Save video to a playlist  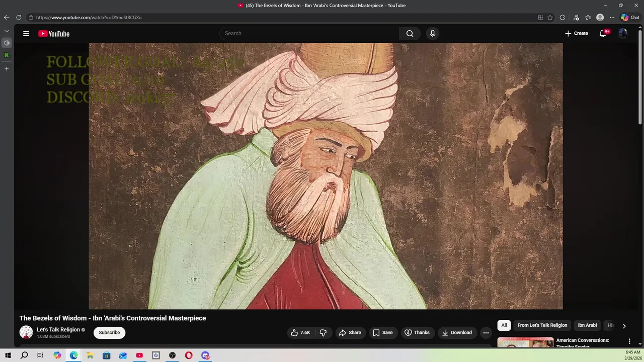[382, 332]
